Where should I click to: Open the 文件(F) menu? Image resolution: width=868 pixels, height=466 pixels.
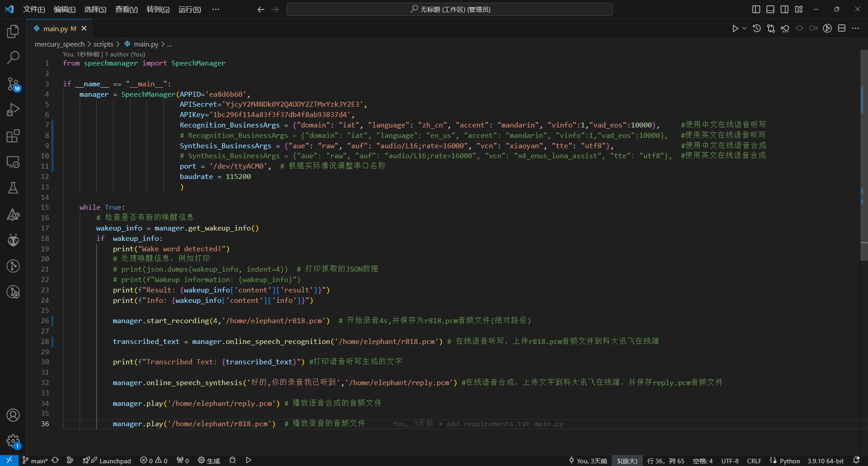point(34,9)
